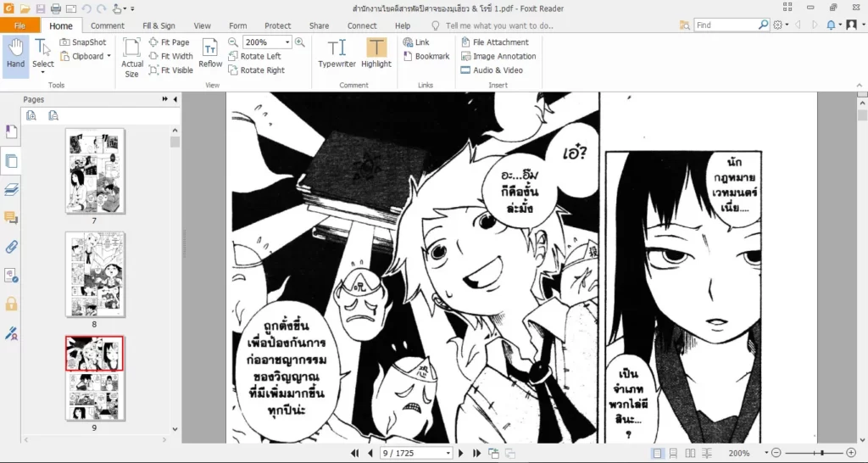The width and height of the screenshot is (868, 463).
Task: Switch to the Connect tab
Action: pos(362,25)
